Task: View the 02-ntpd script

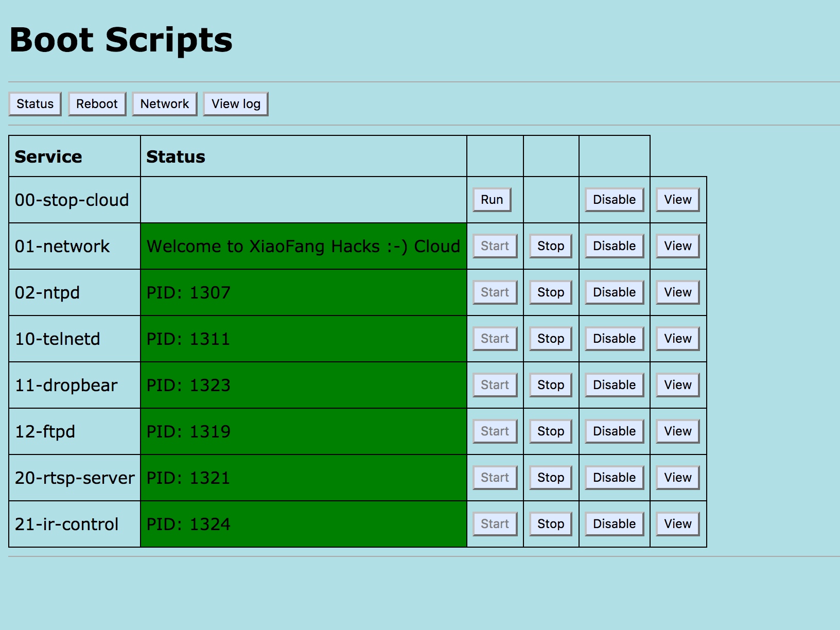Action: [678, 292]
